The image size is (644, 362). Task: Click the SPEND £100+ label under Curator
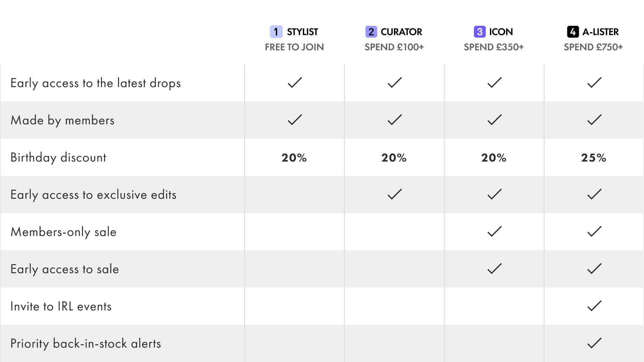(x=394, y=47)
